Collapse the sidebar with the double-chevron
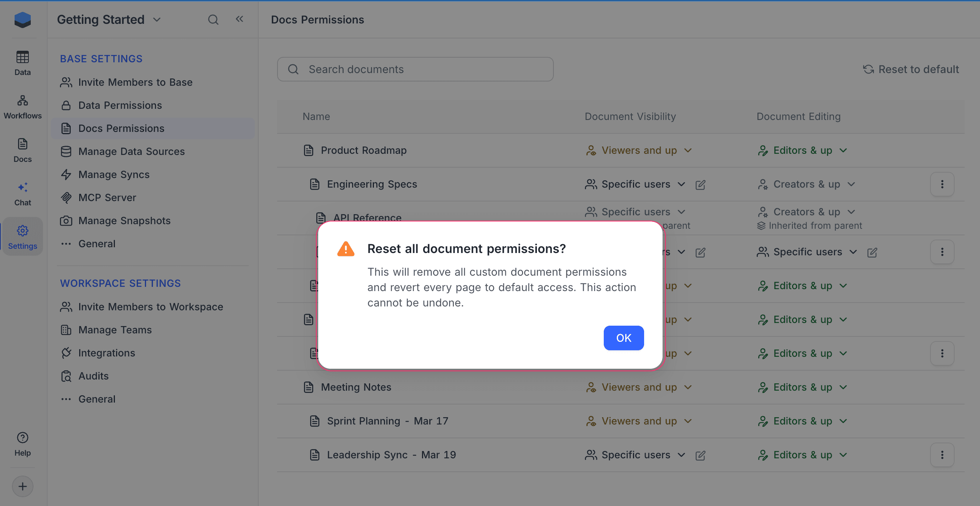Viewport: 980px width, 506px height. pyautogui.click(x=239, y=19)
